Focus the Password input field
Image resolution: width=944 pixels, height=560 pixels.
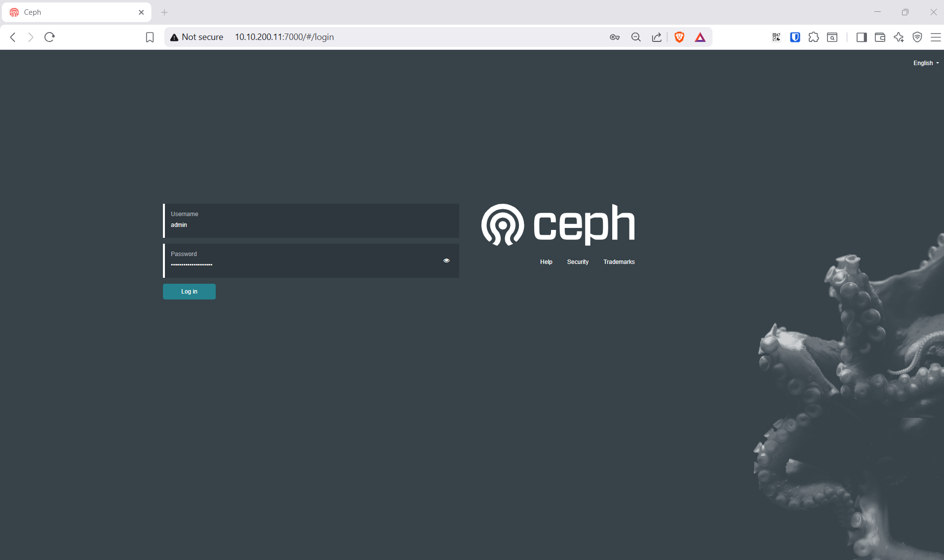coord(312,261)
